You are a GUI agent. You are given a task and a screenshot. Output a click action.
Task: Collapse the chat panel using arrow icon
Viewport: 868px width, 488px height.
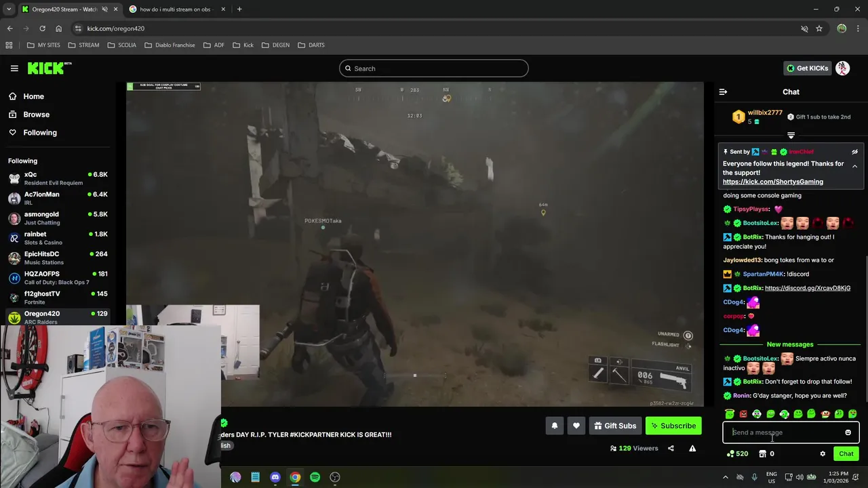click(723, 91)
